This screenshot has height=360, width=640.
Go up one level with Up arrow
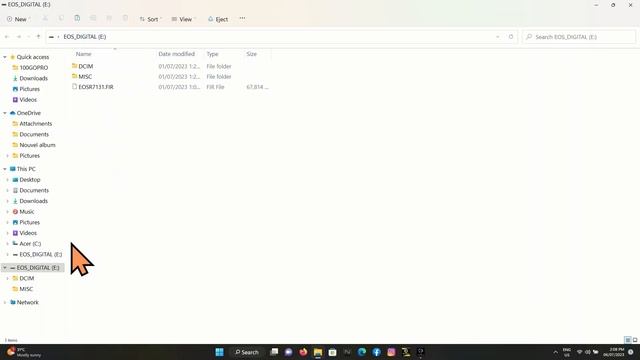(x=38, y=37)
